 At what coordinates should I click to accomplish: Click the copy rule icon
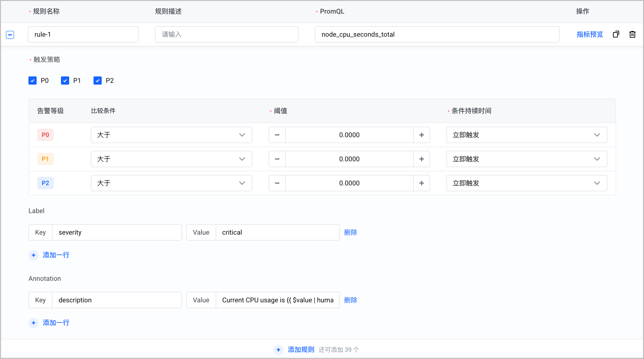point(616,34)
